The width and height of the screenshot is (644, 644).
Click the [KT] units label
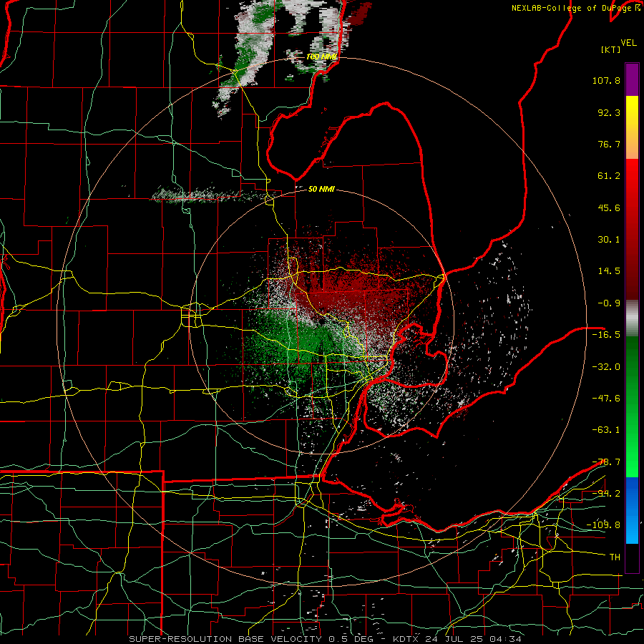coord(611,49)
